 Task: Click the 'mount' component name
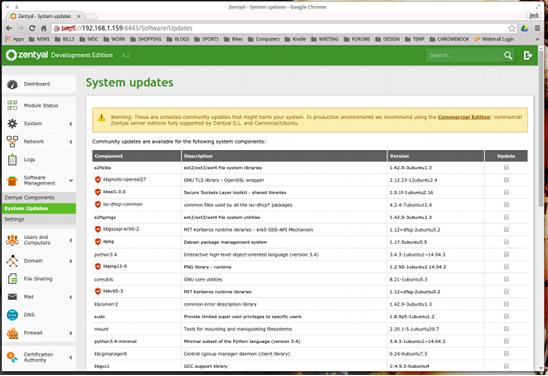coord(101,329)
